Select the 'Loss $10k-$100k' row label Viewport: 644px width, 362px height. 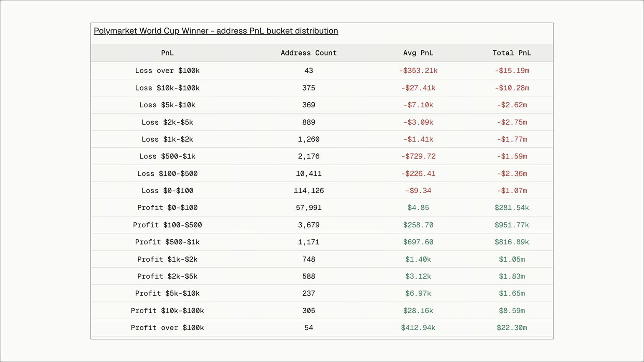[168, 88]
